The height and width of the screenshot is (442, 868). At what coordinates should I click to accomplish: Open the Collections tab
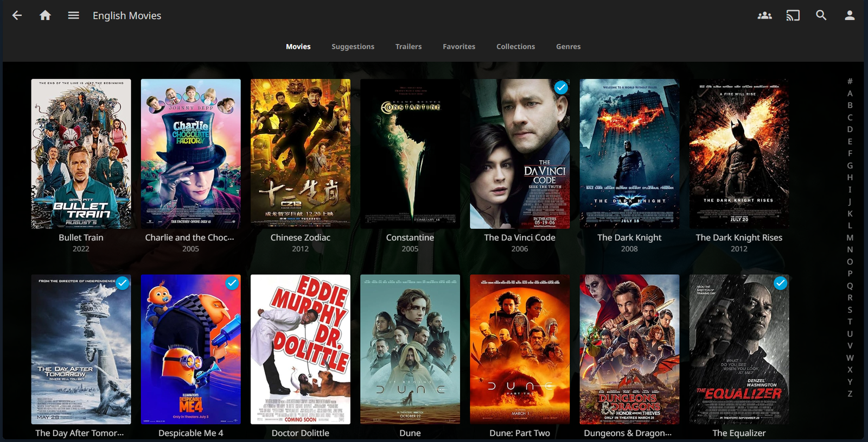[516, 47]
